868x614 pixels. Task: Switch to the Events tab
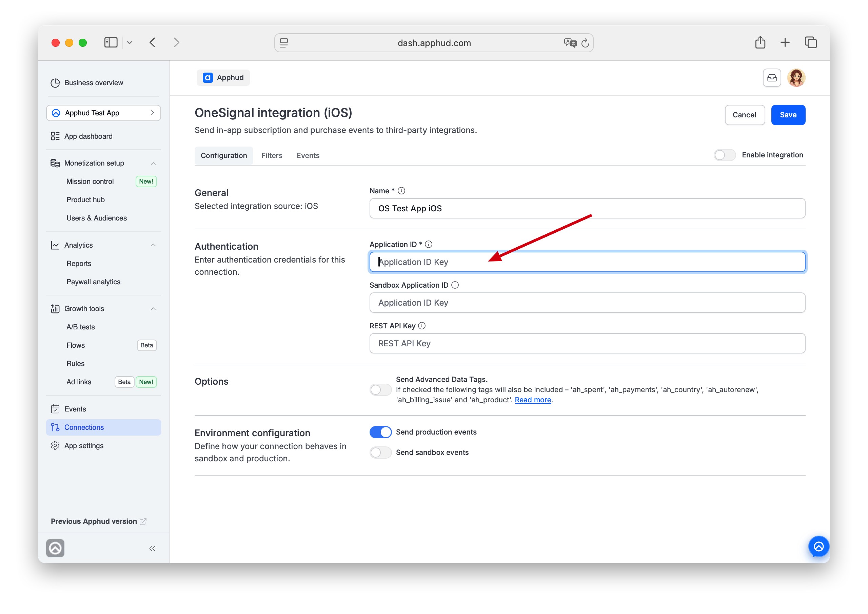pyautogui.click(x=308, y=155)
